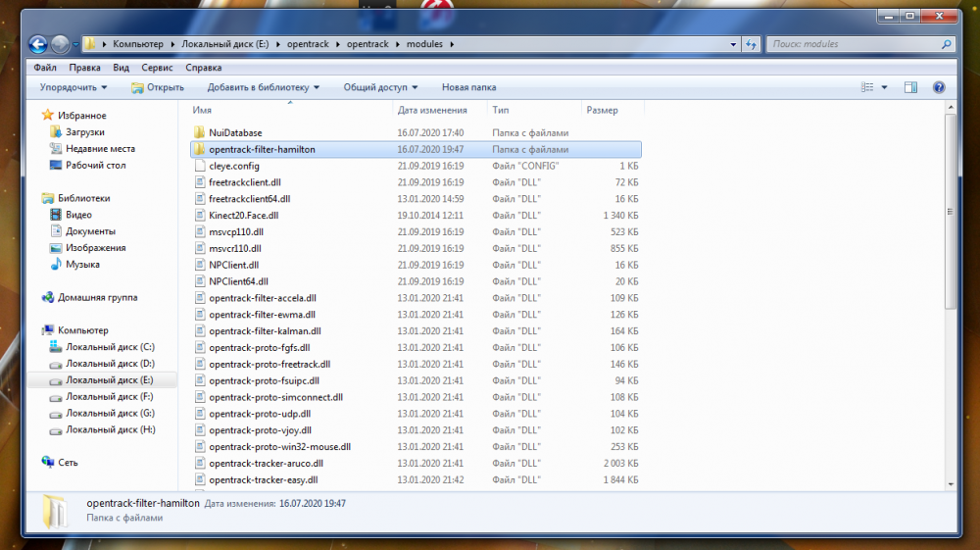This screenshot has width=980, height=550.
Task: Open Локальный диск (H:) in sidebar
Action: [111, 429]
